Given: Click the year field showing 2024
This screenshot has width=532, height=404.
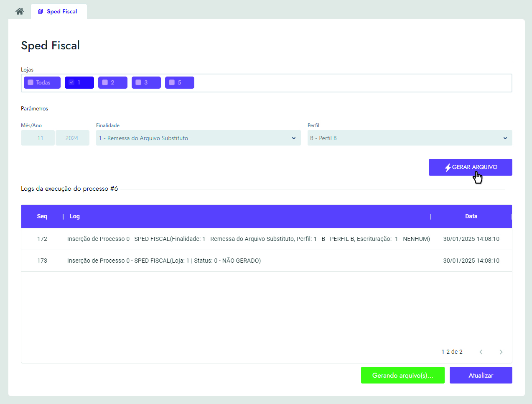Looking at the screenshot, I should tap(72, 138).
